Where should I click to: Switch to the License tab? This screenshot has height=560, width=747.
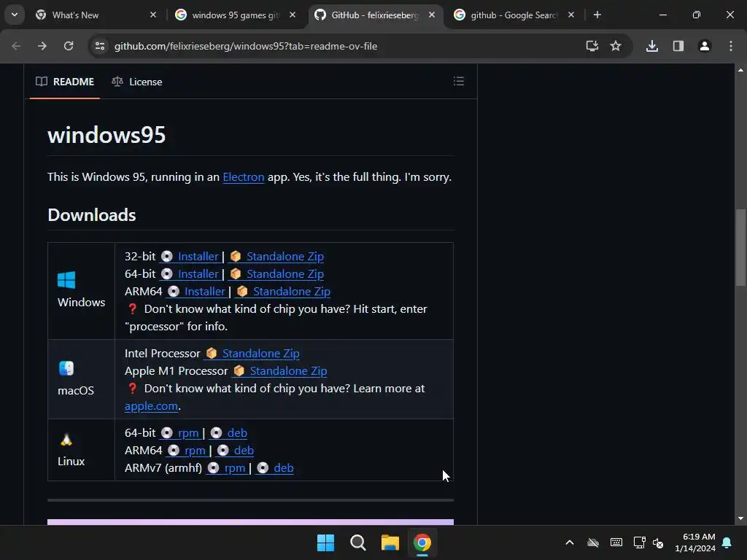coord(136,82)
